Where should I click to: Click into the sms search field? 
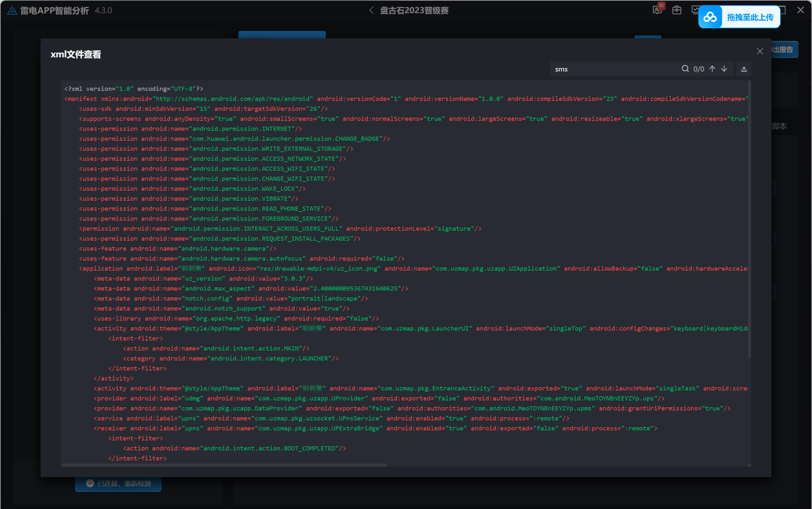point(614,69)
